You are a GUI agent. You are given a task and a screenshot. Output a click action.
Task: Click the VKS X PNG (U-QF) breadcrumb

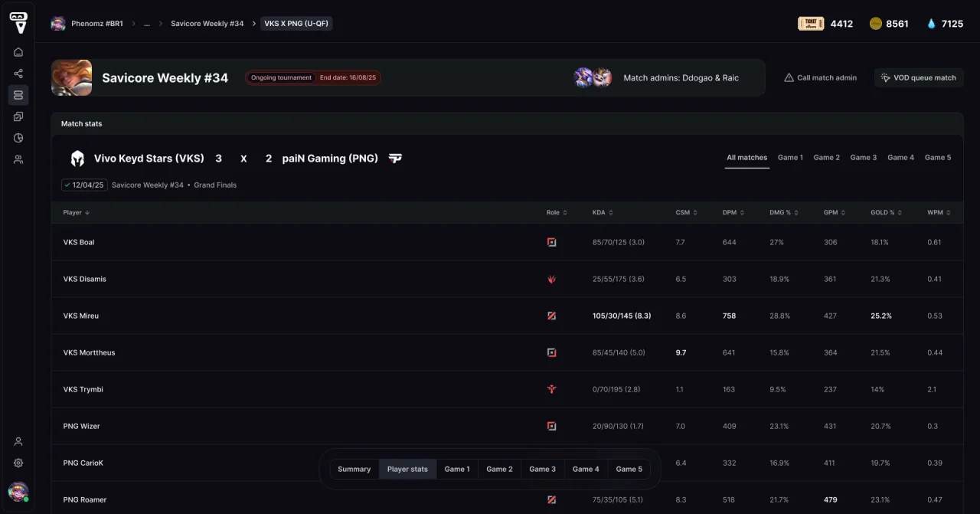(296, 24)
